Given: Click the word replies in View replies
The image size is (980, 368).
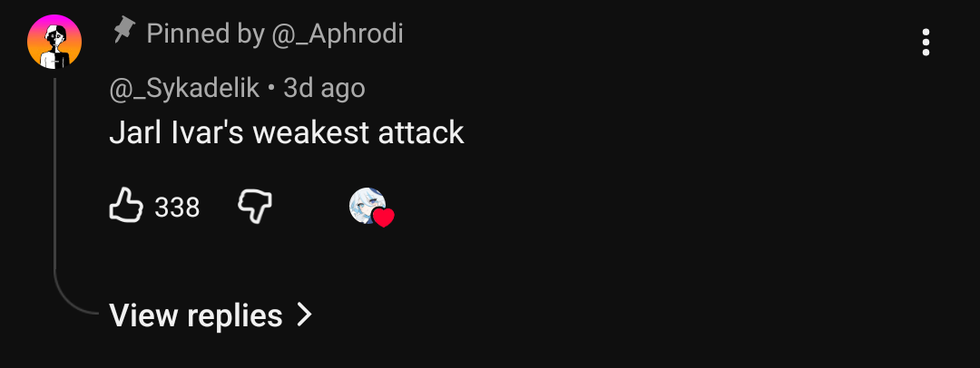Looking at the screenshot, I should click(235, 316).
